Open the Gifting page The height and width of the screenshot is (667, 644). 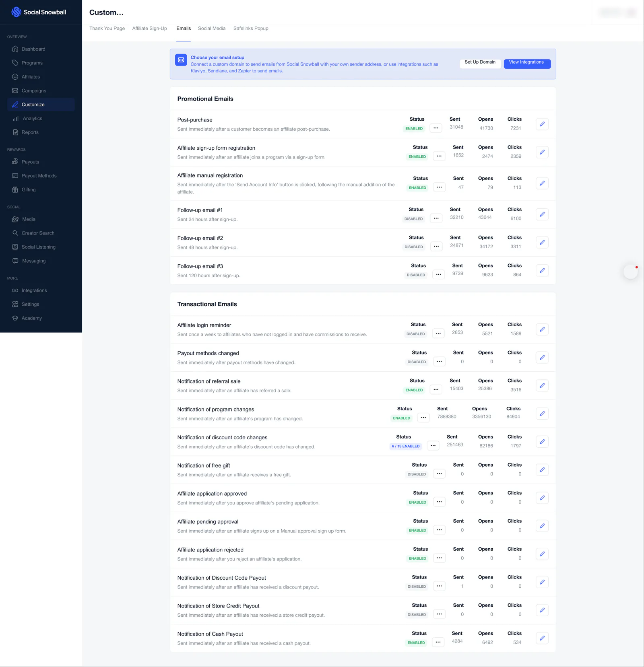(41, 189)
